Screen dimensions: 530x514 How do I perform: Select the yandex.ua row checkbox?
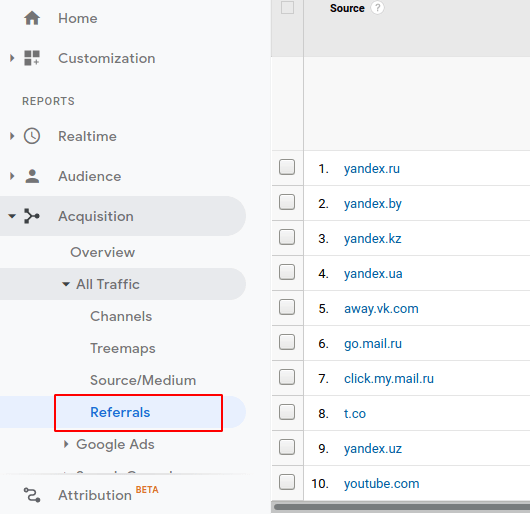pos(287,272)
